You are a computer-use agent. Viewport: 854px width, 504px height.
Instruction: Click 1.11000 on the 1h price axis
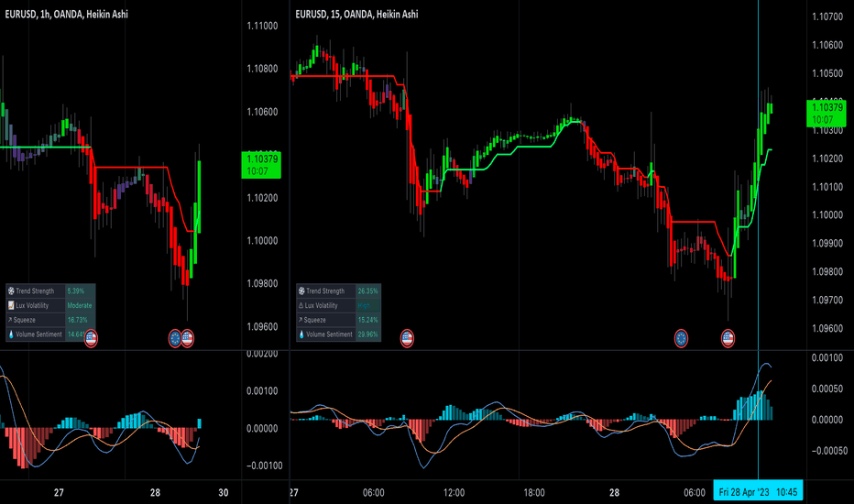[x=262, y=26]
